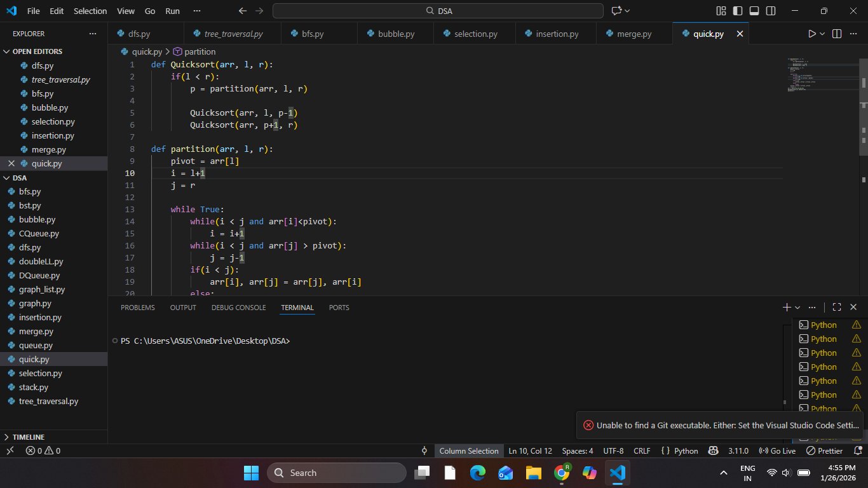Run the Python file with play icon
The width and height of the screenshot is (868, 488).
click(x=811, y=34)
